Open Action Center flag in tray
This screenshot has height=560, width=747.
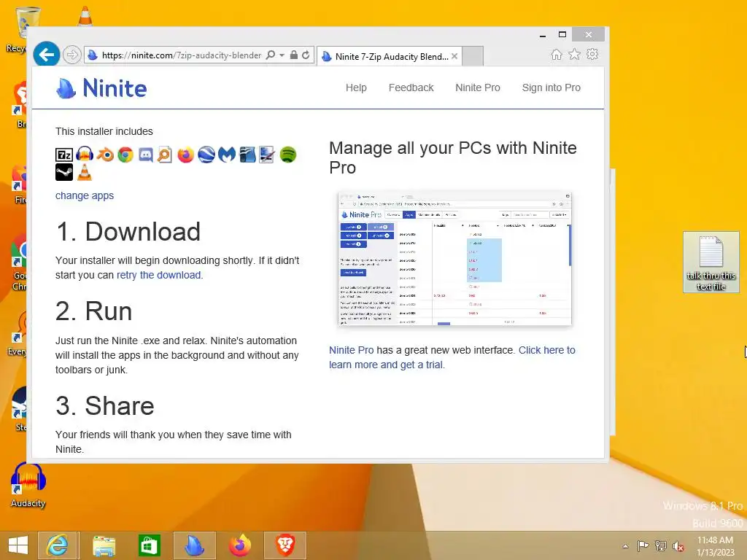coord(643,545)
